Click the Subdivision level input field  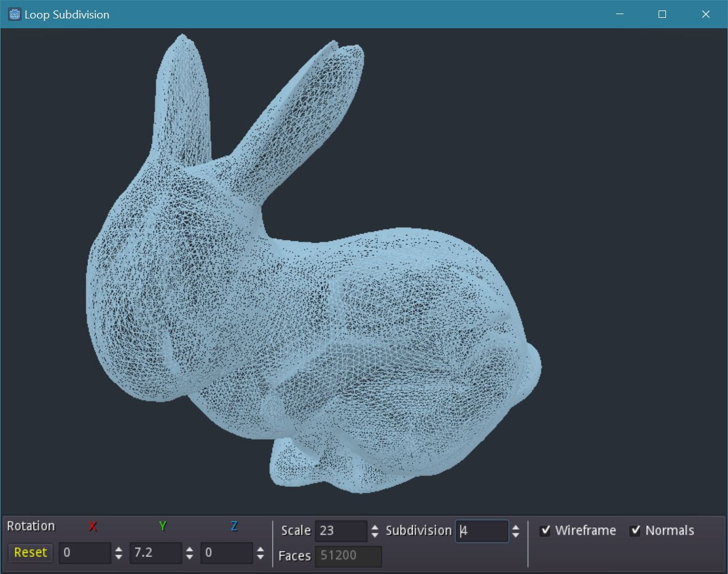(482, 531)
